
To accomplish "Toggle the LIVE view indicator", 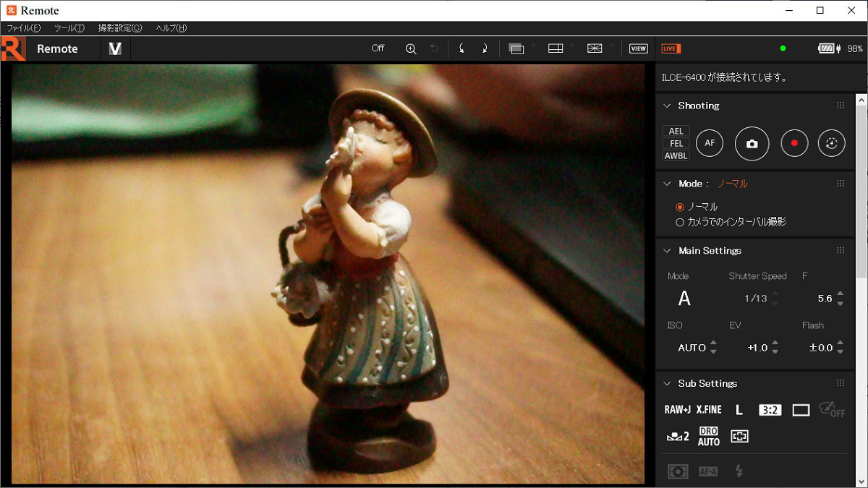I will 671,48.
